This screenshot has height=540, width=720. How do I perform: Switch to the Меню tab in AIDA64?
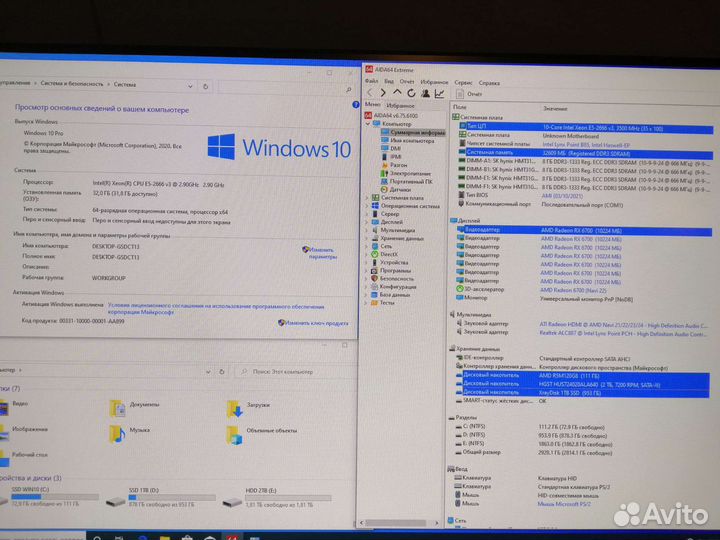click(x=372, y=105)
